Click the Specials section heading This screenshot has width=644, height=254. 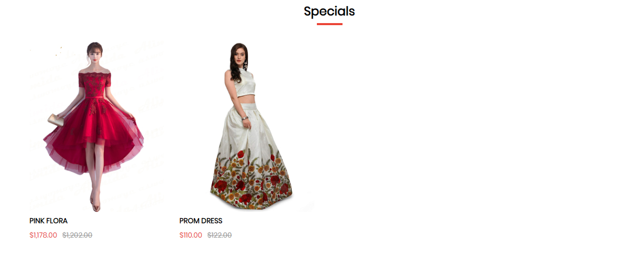tap(329, 11)
